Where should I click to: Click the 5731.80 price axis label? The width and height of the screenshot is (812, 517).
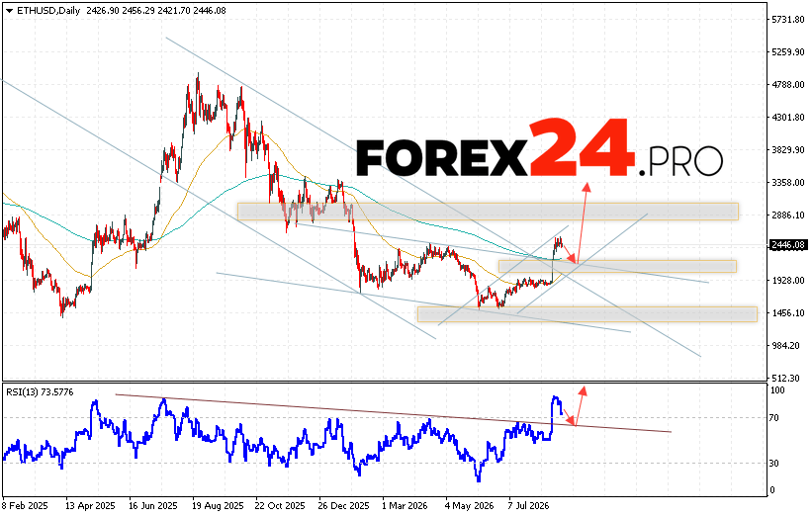pyautogui.click(x=788, y=20)
